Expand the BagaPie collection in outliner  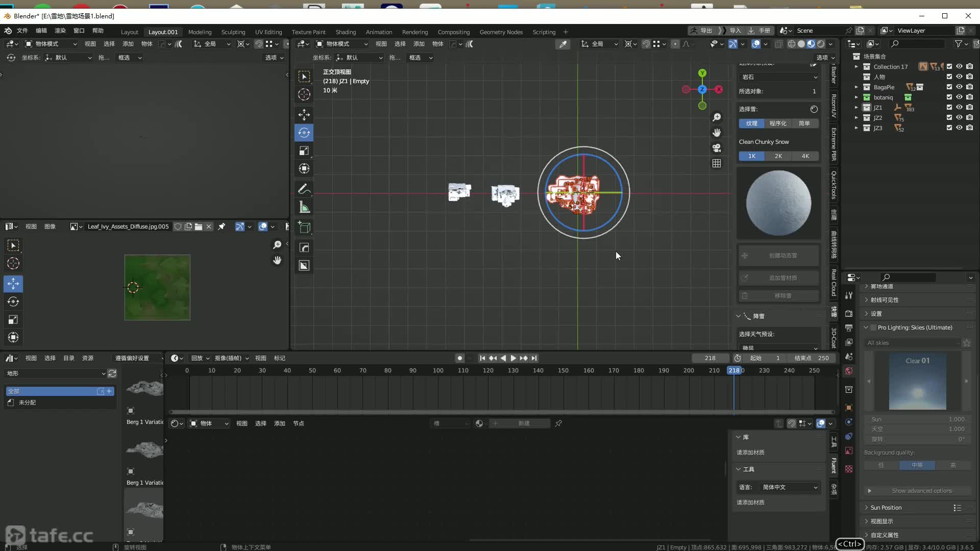click(x=856, y=87)
